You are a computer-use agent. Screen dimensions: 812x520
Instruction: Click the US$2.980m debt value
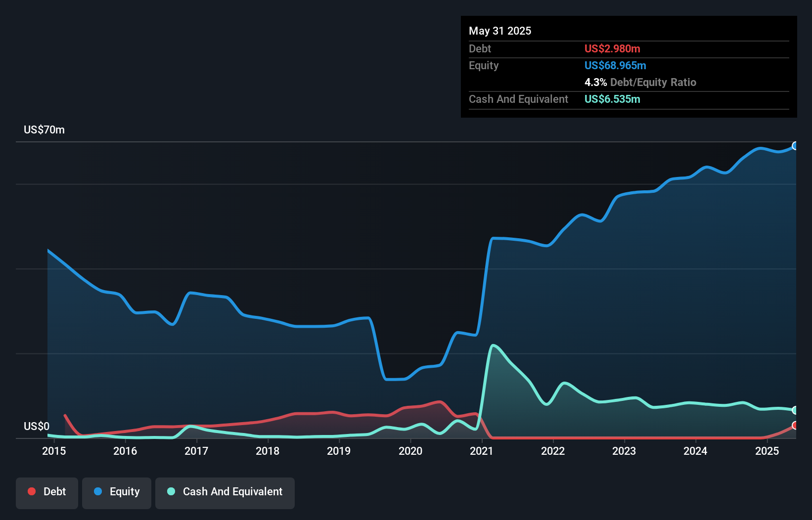[612, 49]
